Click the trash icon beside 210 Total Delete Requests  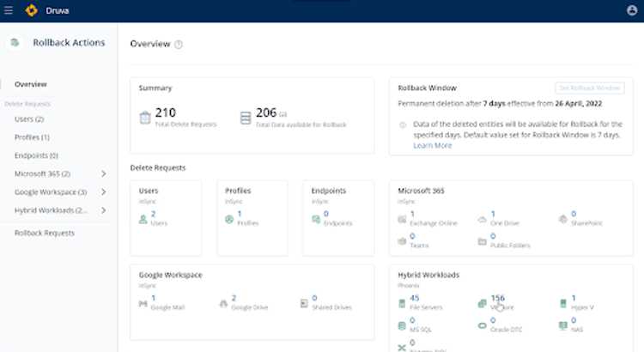tap(145, 118)
